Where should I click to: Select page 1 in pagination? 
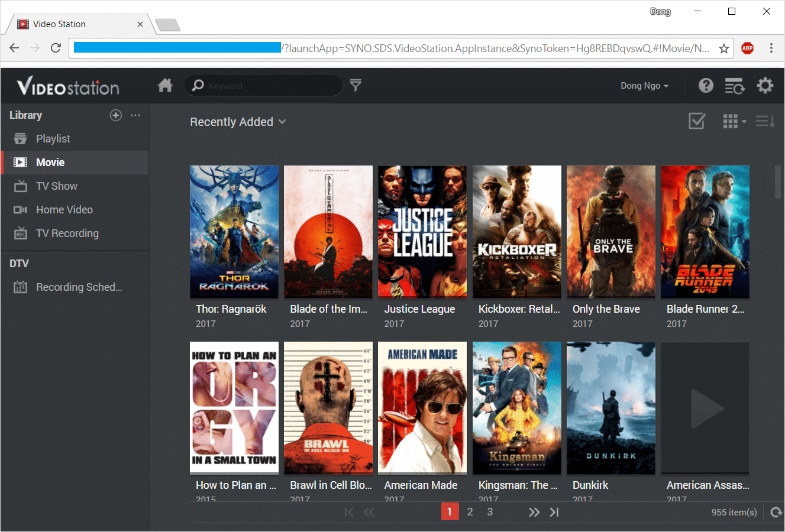(450, 512)
